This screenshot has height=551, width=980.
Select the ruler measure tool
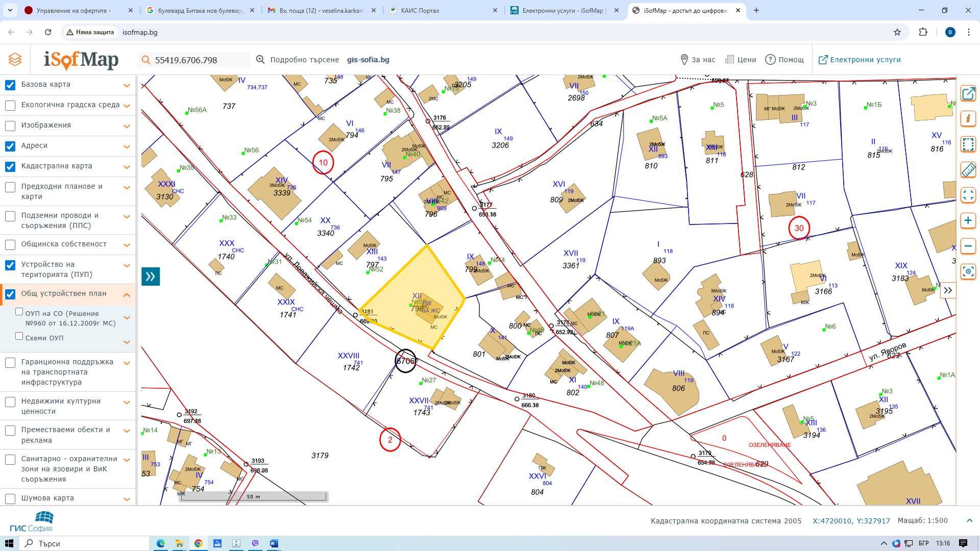coord(968,170)
